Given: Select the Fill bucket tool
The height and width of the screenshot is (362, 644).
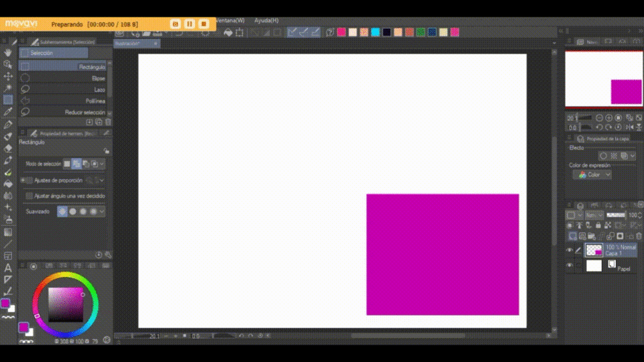Looking at the screenshot, I should coord(8,184).
